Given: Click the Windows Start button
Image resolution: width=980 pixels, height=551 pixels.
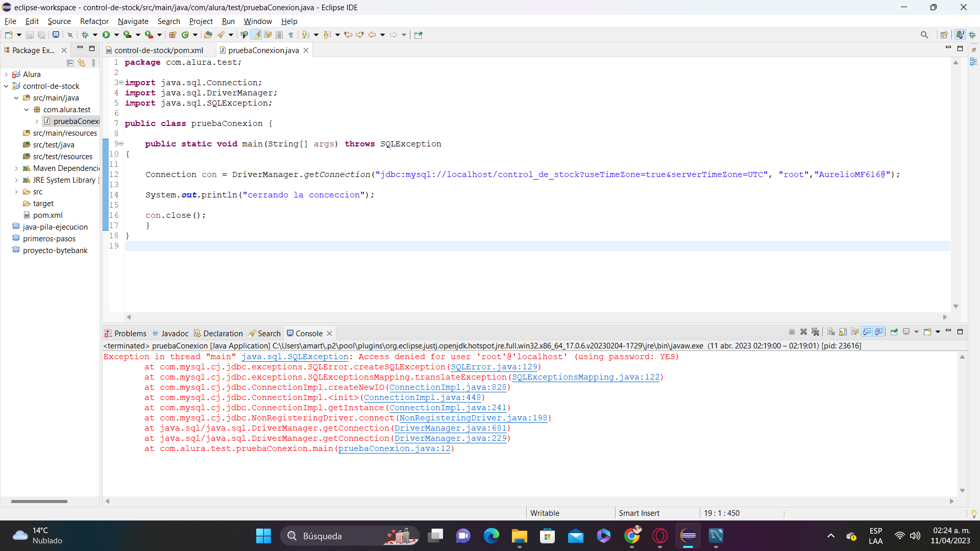Looking at the screenshot, I should coord(263,536).
